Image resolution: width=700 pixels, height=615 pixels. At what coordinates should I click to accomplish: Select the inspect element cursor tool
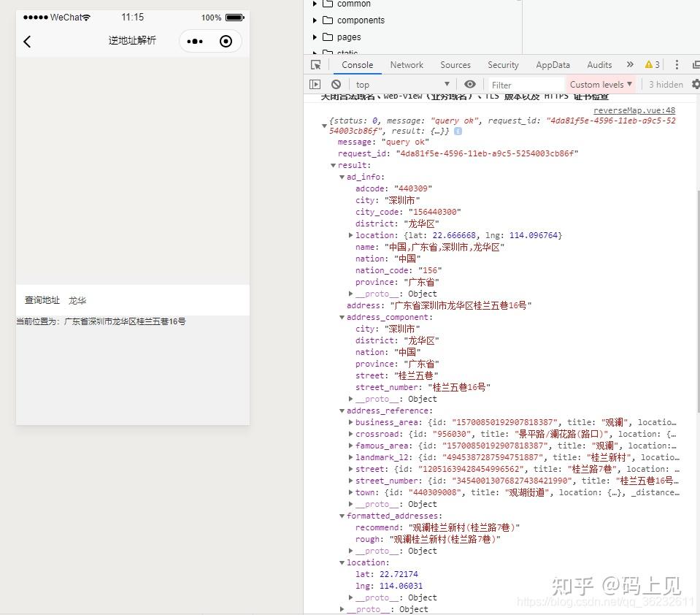pyautogui.click(x=316, y=65)
